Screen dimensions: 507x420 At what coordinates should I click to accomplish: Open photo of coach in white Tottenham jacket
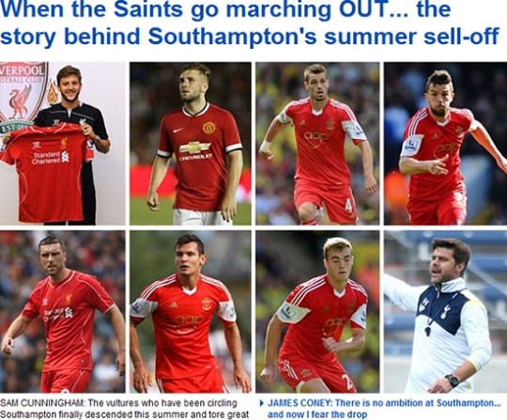[x=446, y=312]
